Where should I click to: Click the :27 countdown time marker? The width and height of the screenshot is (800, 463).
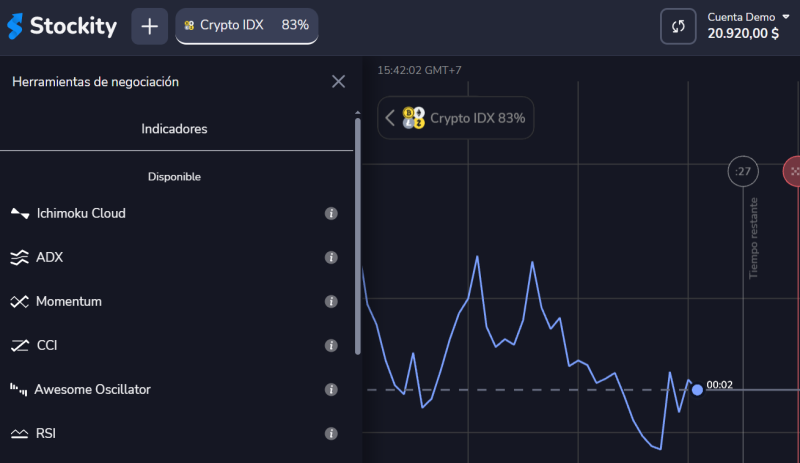743,172
